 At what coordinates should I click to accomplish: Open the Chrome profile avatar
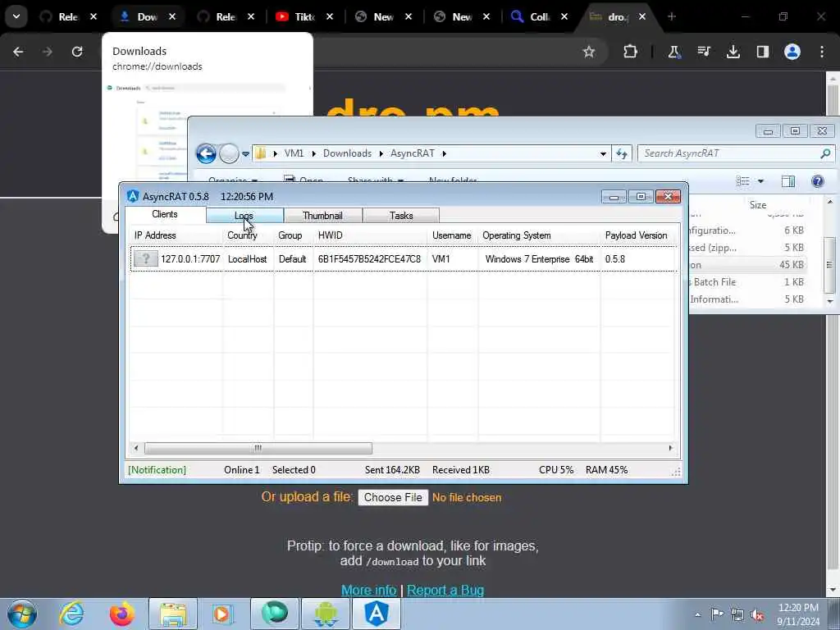[x=792, y=52]
